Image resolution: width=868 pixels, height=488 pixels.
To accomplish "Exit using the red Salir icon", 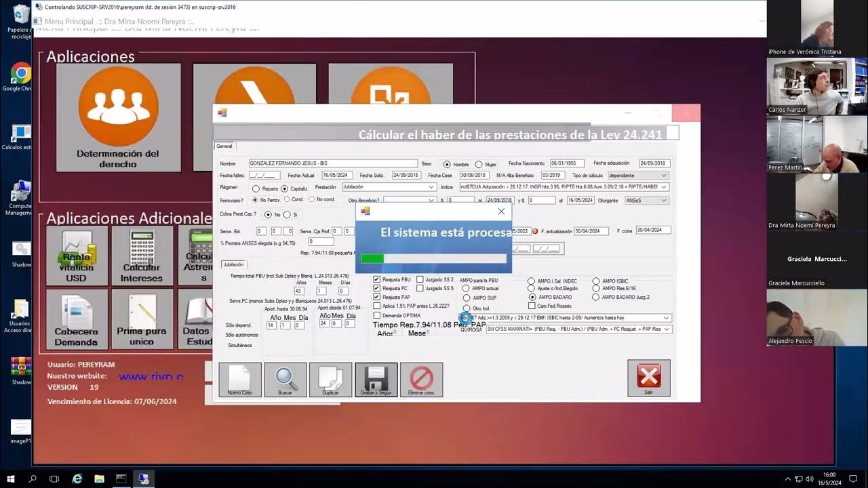I will click(648, 378).
